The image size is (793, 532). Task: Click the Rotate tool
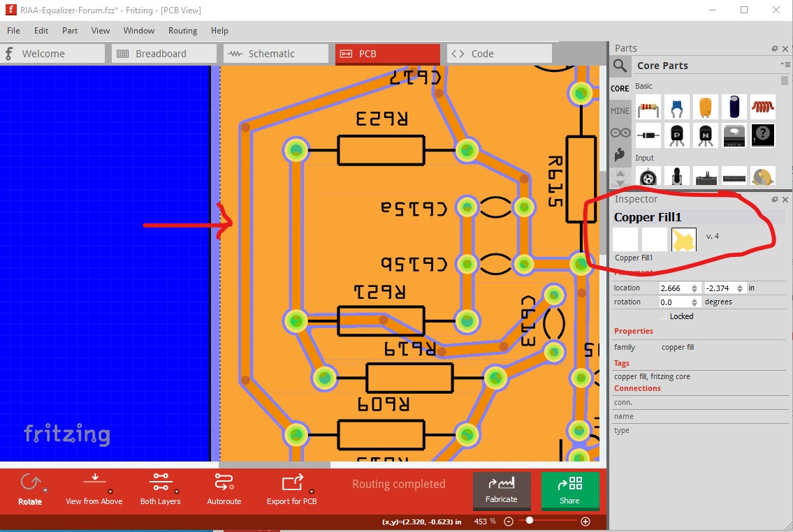tap(30, 489)
